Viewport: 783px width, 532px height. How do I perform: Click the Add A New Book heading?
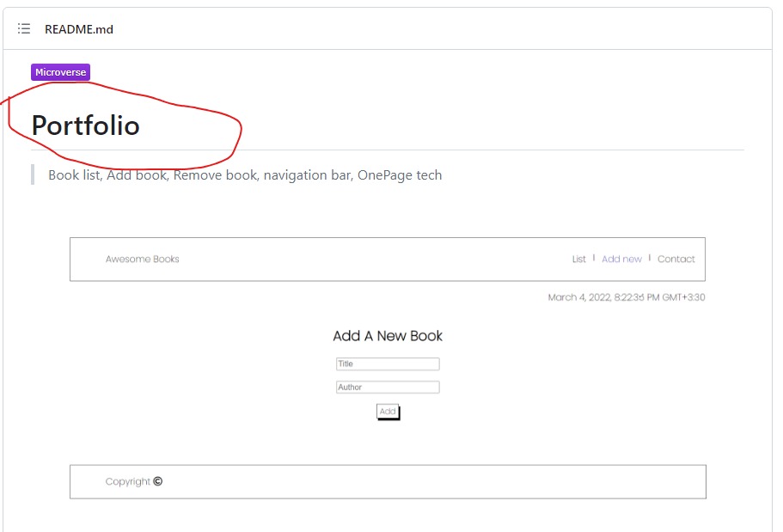tap(388, 335)
